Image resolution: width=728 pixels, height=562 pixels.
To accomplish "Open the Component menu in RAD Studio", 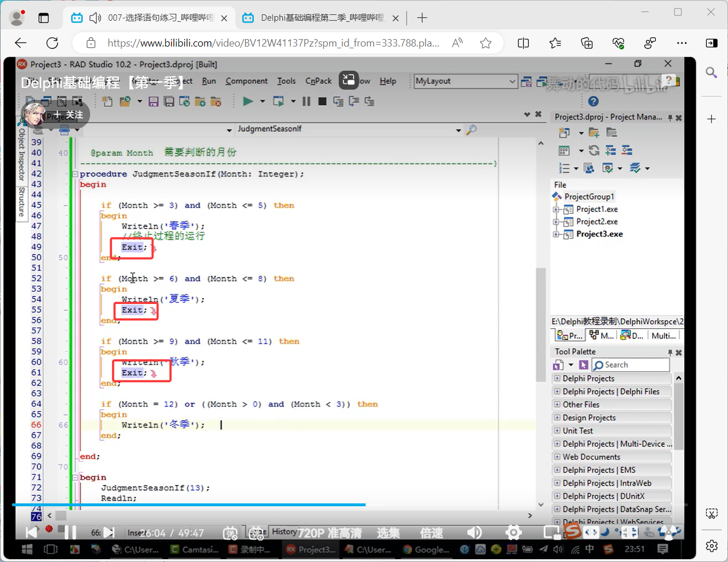I will point(246,81).
